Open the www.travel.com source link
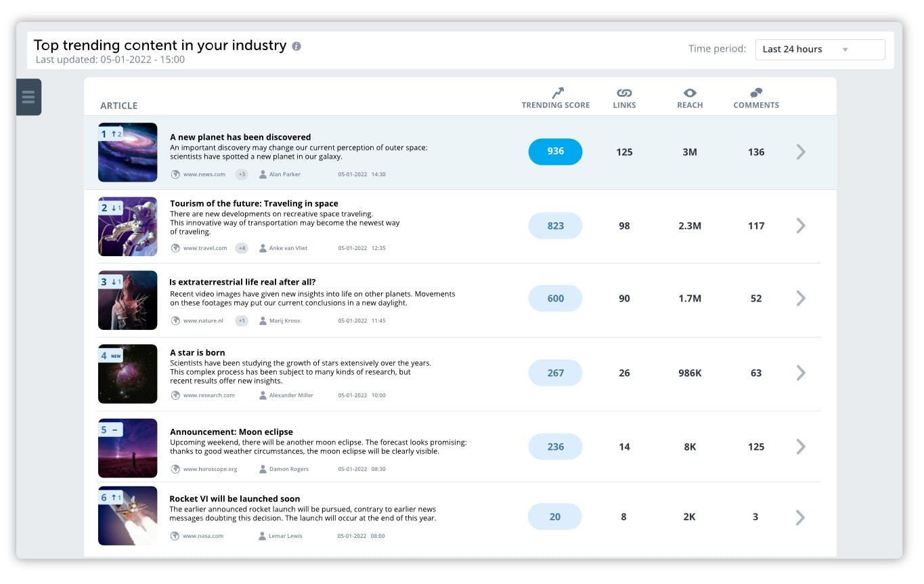This screenshot has height=584, width=924. pos(205,248)
